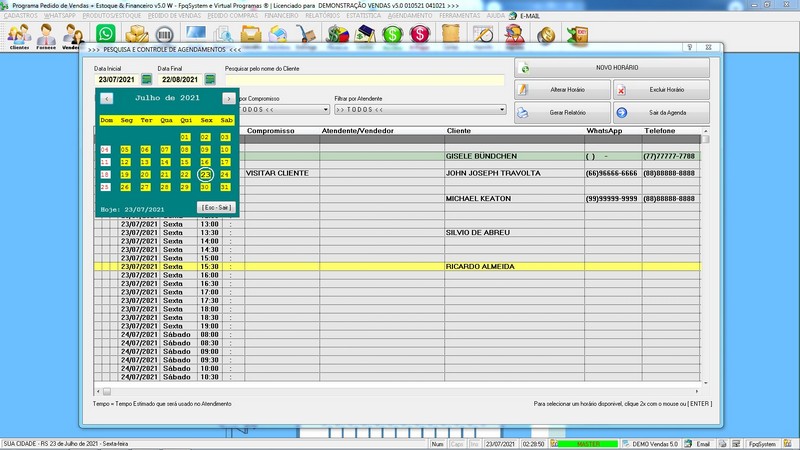Click the help question mark in dialog title

pos(689,47)
